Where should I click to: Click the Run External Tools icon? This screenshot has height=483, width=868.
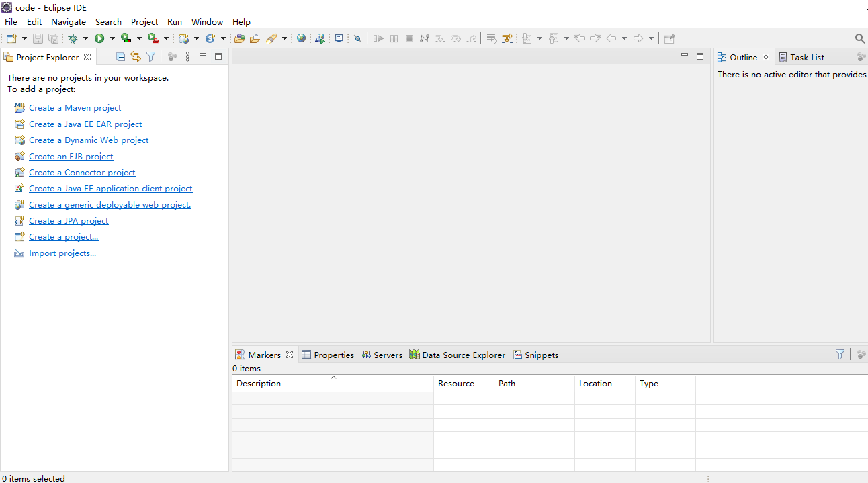pos(153,38)
